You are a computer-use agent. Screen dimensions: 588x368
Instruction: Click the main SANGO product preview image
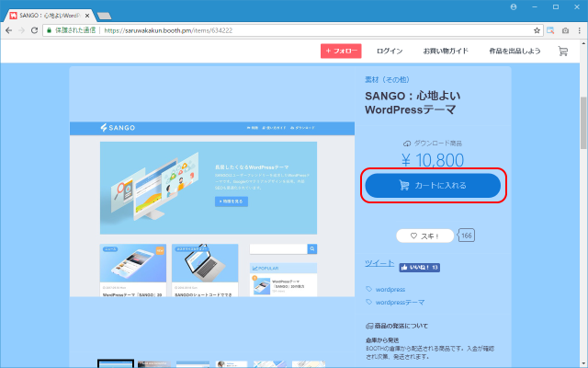pos(212,209)
